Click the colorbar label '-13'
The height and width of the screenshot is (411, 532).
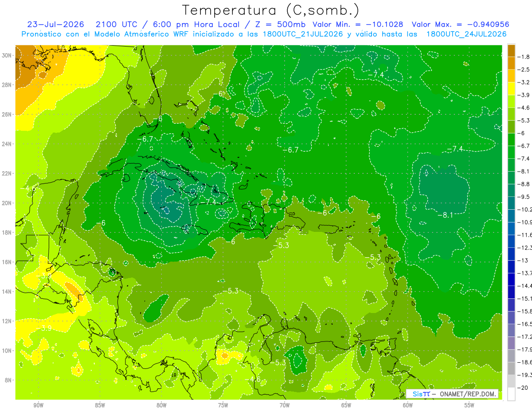(x=524, y=260)
